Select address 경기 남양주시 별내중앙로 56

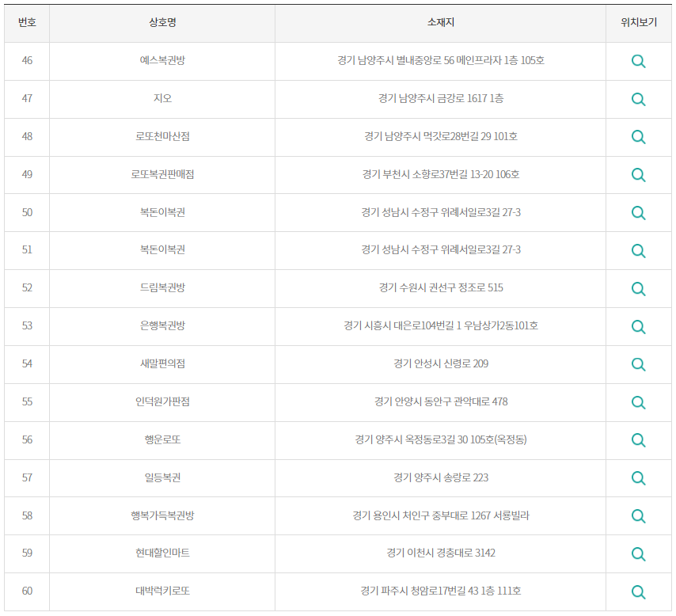pyautogui.click(x=395, y=60)
